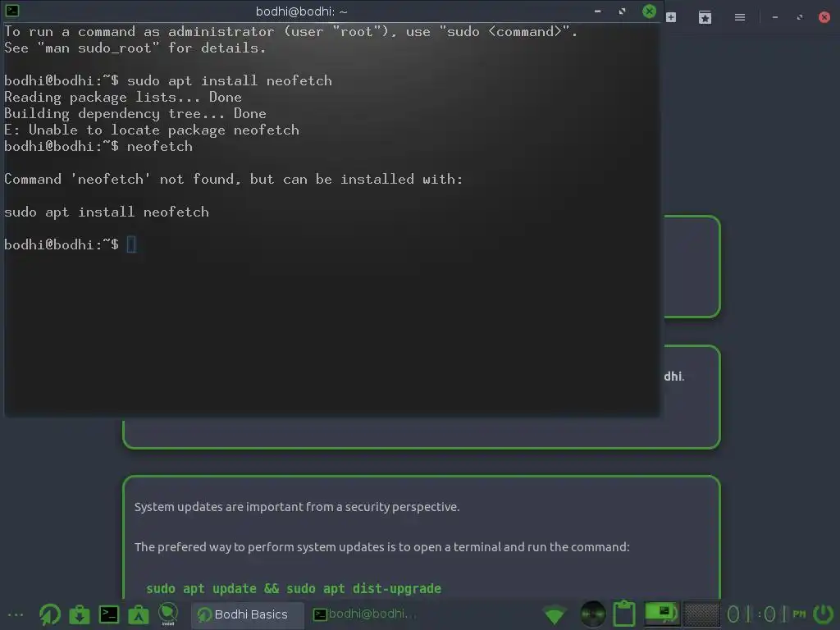Click the 'sudo apt install neofetch' suggestion line
Screen dimensions: 840x630
click(107, 212)
